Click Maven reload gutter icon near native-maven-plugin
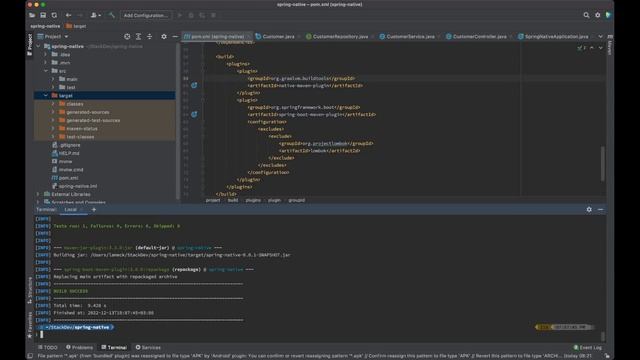640x360 pixels. point(194,85)
